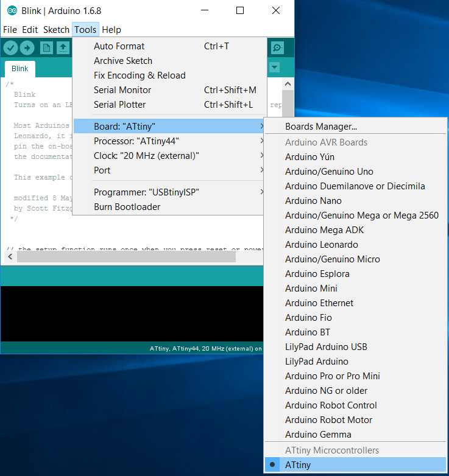Click the editor vertical scroll up arrow
Image resolution: width=449 pixels, height=476 pixels.
(288, 84)
